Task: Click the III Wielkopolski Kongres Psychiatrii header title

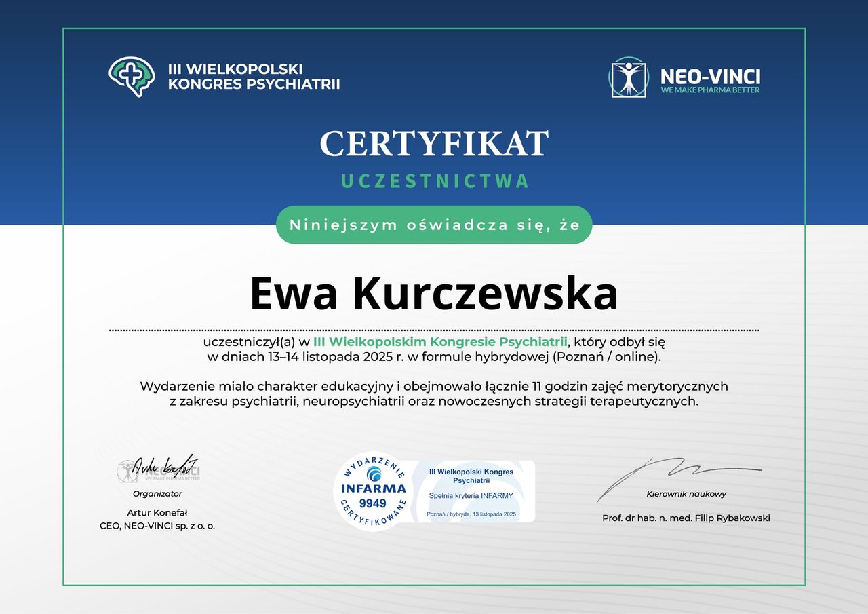Action: pos(254,77)
